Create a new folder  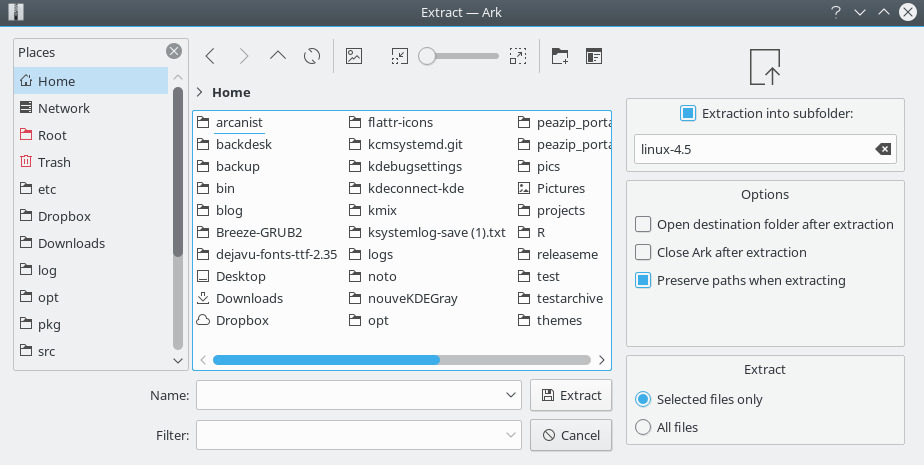tap(560, 56)
